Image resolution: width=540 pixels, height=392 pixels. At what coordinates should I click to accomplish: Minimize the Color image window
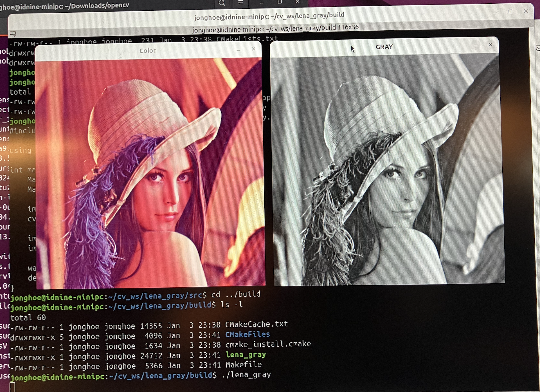[238, 50]
